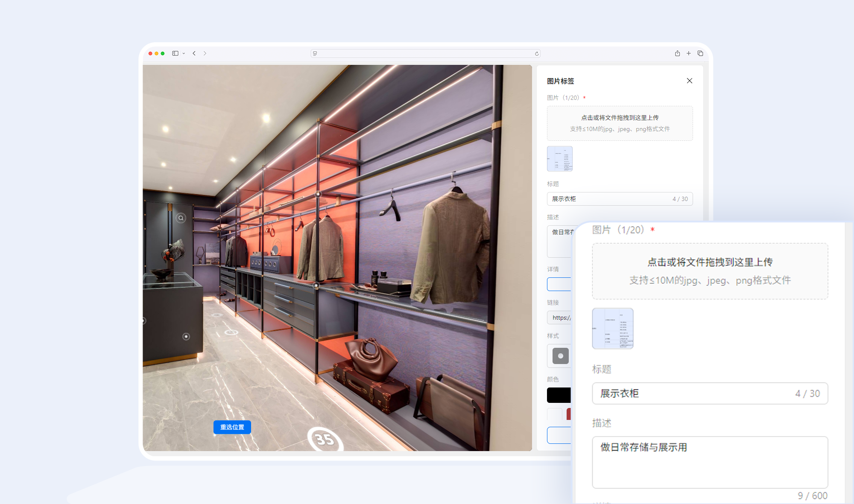Pick the black swatch under 颜色

(559, 395)
